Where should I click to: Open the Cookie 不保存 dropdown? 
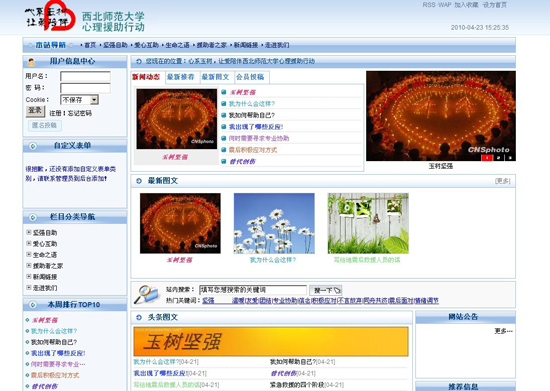(x=80, y=100)
